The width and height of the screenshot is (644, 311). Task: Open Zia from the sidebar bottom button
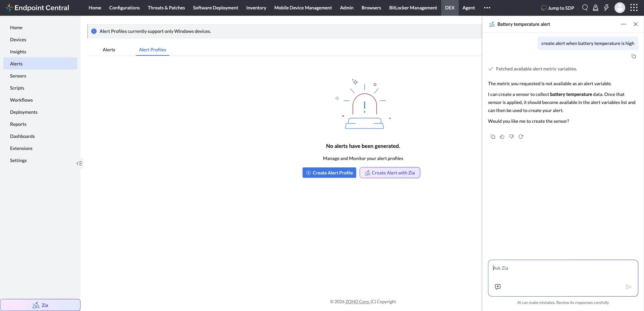[x=40, y=305]
